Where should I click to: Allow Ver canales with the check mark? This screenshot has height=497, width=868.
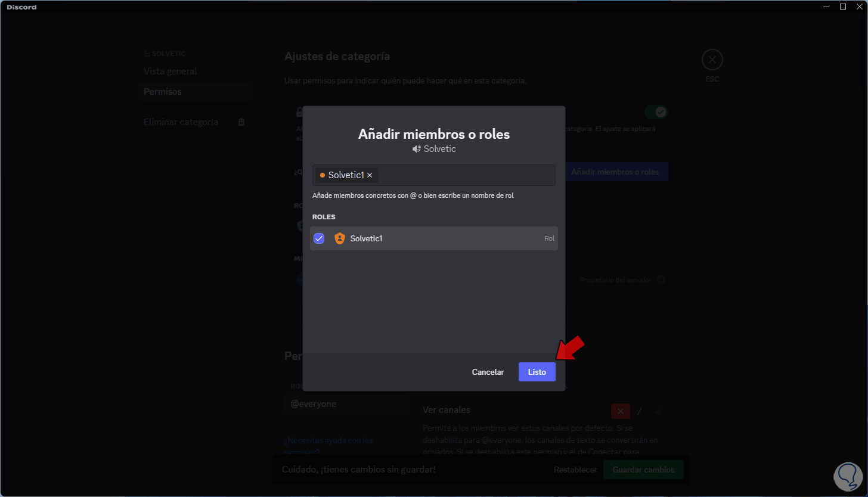[659, 411]
